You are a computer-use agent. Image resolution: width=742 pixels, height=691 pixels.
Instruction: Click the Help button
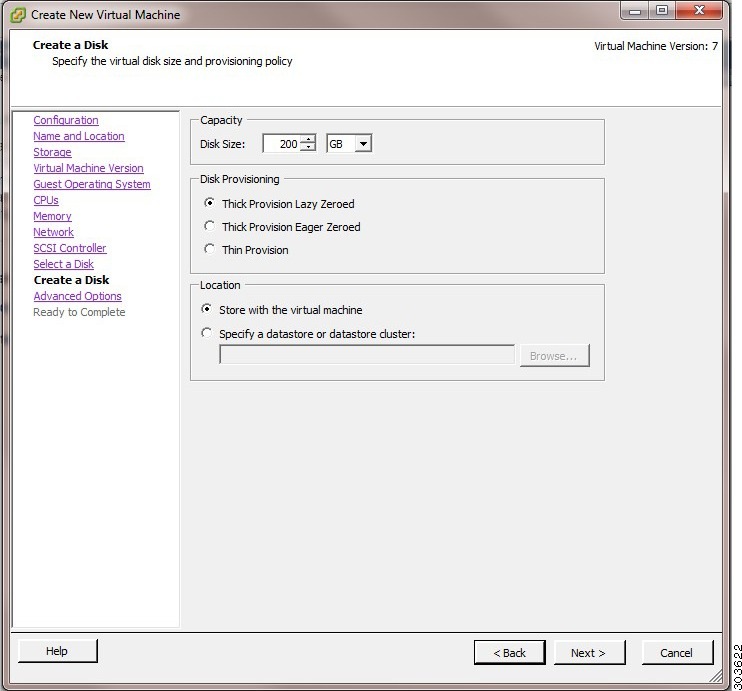[x=57, y=651]
